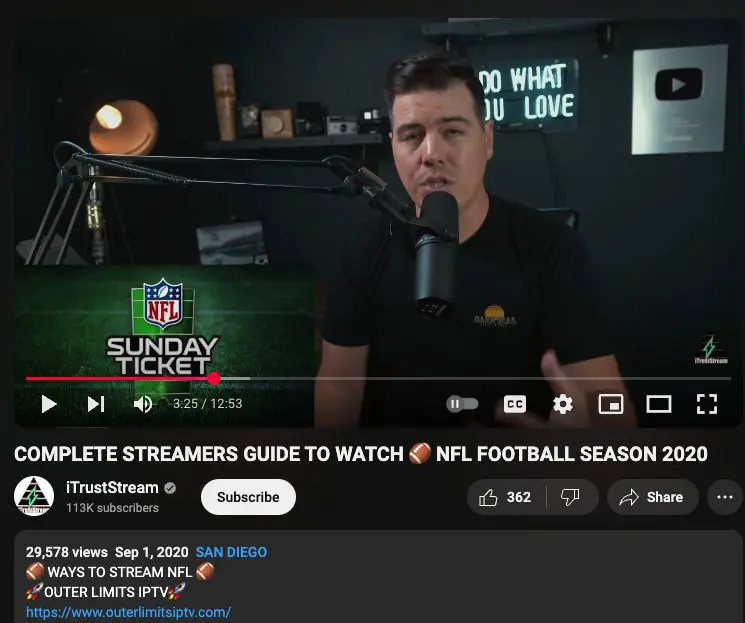Like the video with thumbs up

(506, 497)
